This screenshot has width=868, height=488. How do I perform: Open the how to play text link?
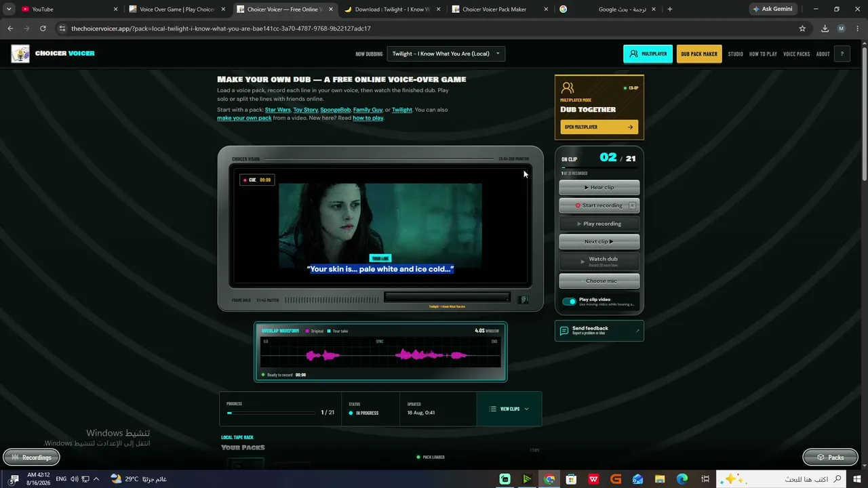368,118
